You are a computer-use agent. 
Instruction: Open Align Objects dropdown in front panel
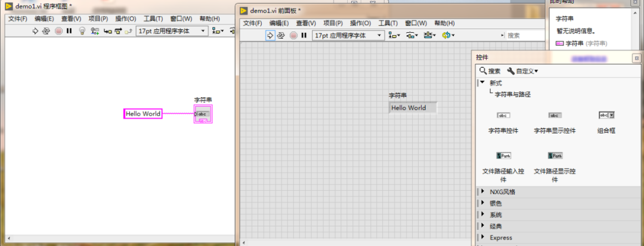click(394, 35)
